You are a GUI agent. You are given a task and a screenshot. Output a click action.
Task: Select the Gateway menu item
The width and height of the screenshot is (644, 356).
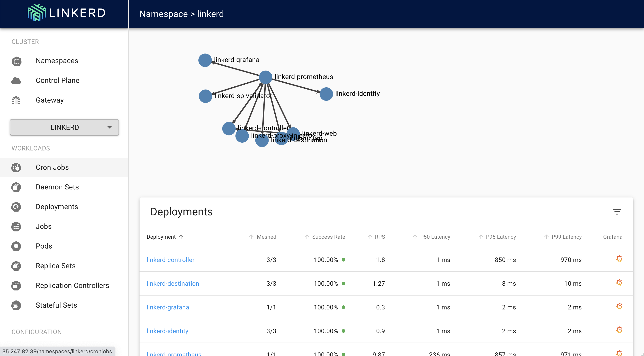coord(64,100)
